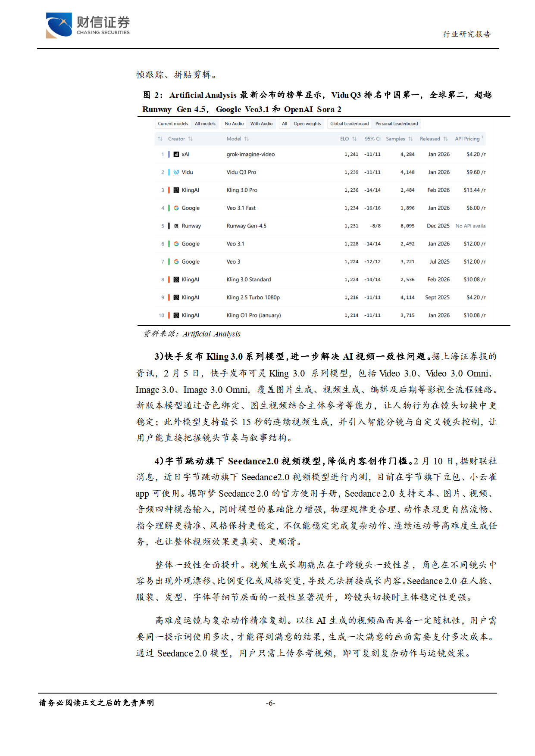535x756 pixels.
Task: Sort by rank using leftmost sort arrows
Action: (x=160, y=139)
